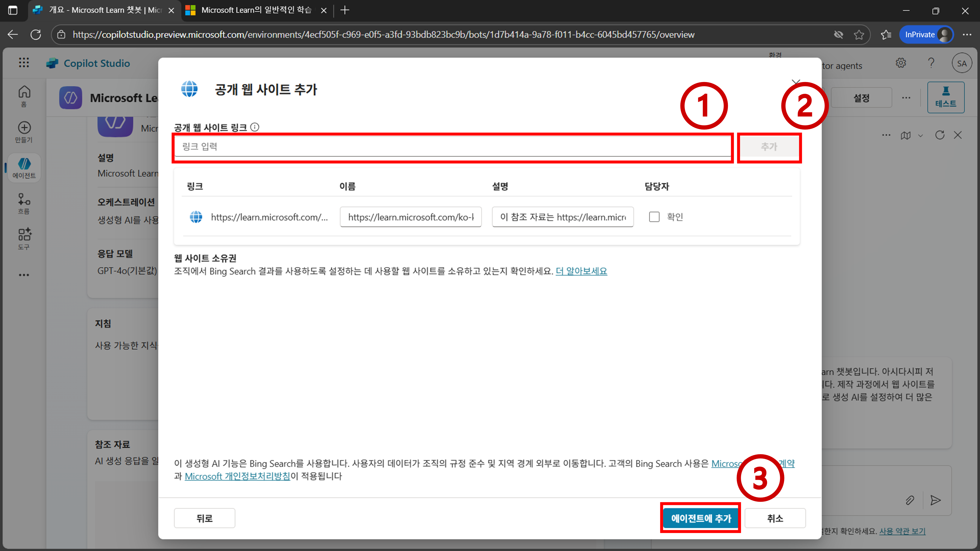The width and height of the screenshot is (980, 551).
Task: Open the app launcher grid icon
Action: click(24, 63)
